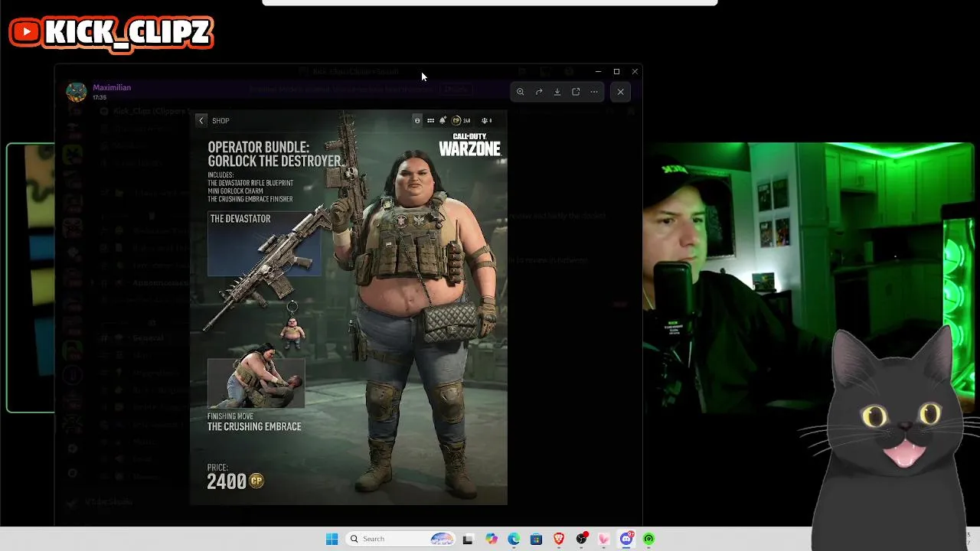Open Maximilian's avatar in the viewer header
Screen dimensions: 980x551
point(77,92)
